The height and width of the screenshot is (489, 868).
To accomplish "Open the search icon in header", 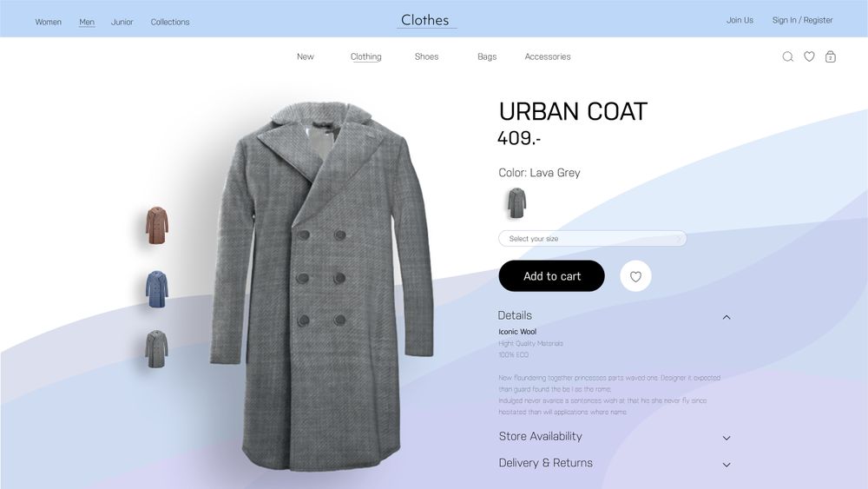I will (788, 56).
